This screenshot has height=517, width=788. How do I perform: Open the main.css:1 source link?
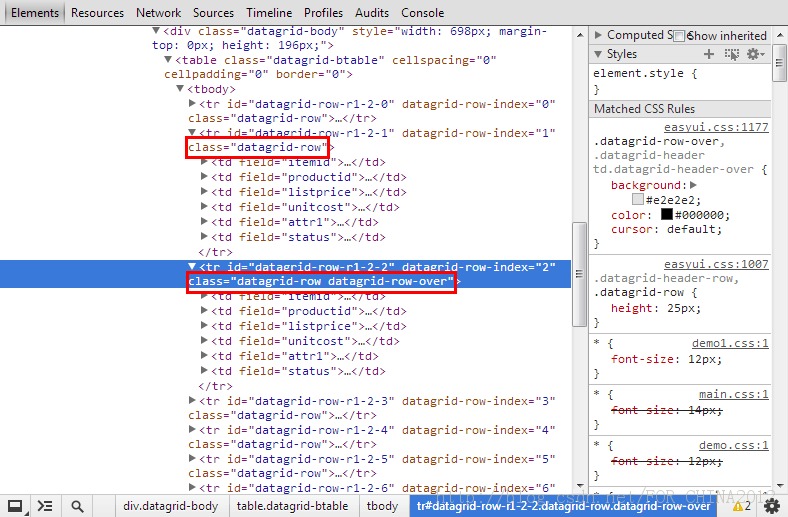(x=734, y=394)
